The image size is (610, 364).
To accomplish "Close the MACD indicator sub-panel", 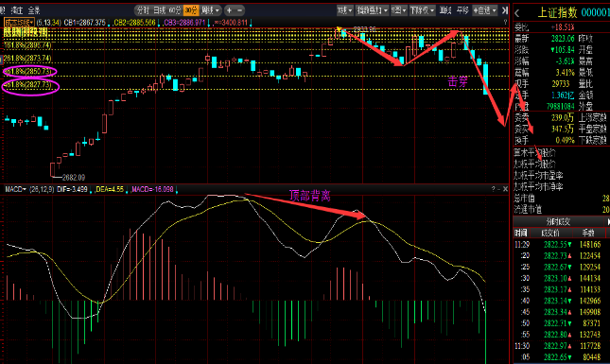I will pos(505,189).
